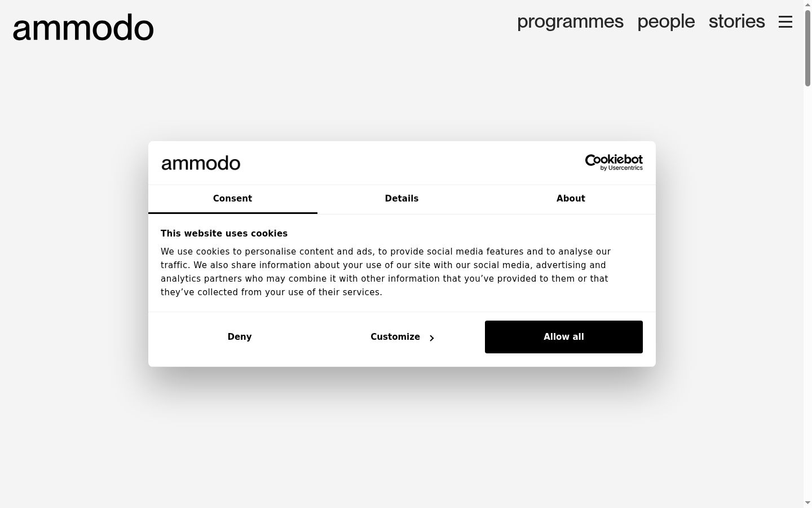Image resolution: width=812 pixels, height=508 pixels.
Task: Click the vertical scrollbar thumb
Action: (x=807, y=48)
